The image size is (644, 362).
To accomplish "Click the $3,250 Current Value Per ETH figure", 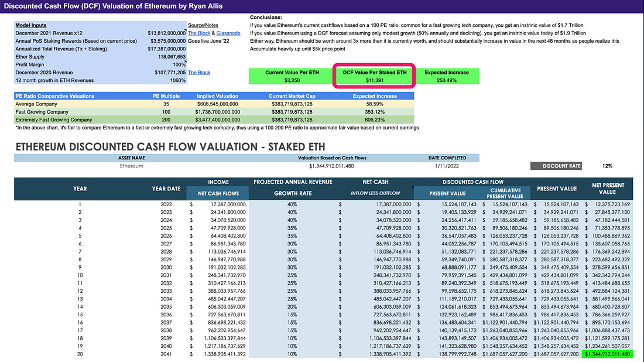I will 292,80.
